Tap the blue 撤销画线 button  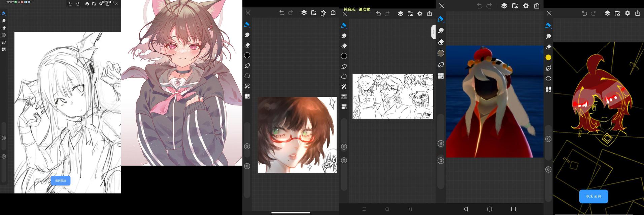click(61, 181)
